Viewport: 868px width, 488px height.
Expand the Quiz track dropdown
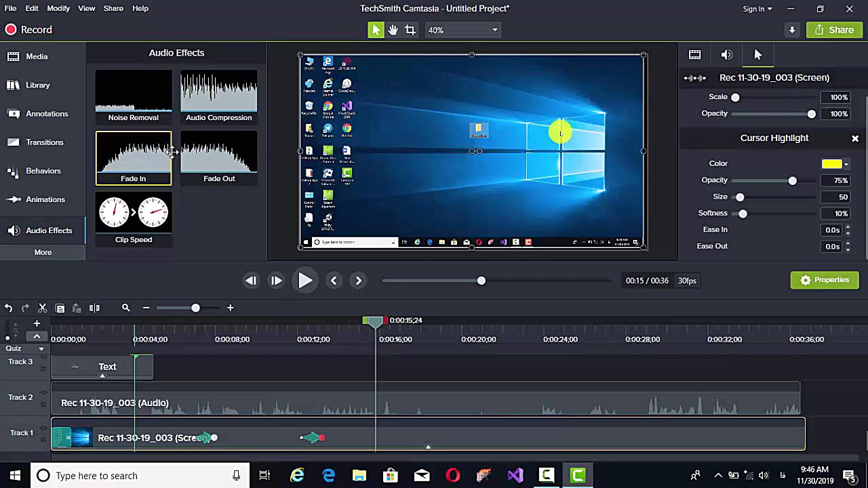pyautogui.click(x=41, y=349)
